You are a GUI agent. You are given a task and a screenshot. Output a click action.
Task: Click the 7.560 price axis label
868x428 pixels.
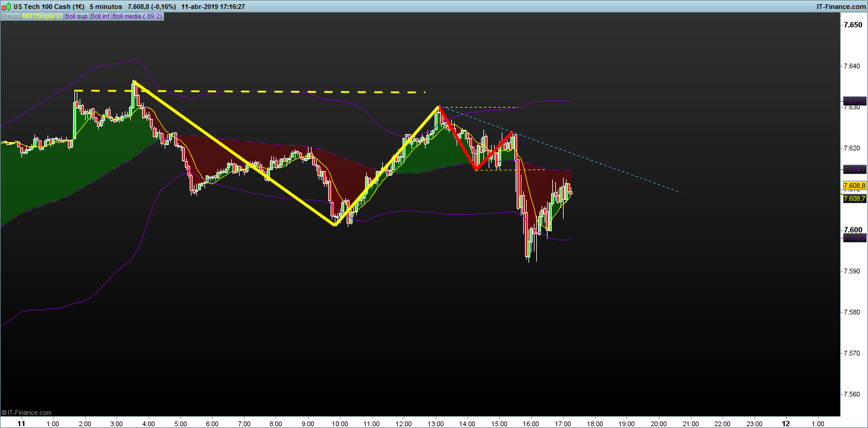click(853, 394)
